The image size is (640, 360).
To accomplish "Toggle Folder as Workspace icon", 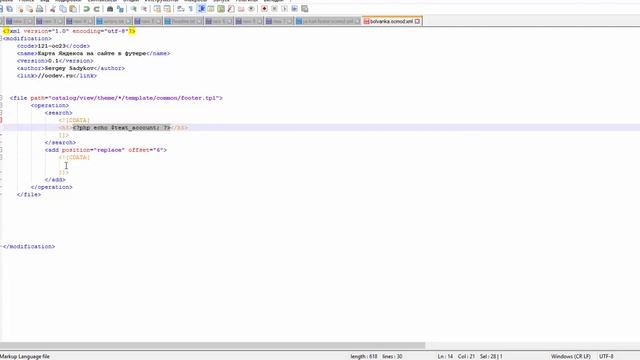I will point(241,9).
